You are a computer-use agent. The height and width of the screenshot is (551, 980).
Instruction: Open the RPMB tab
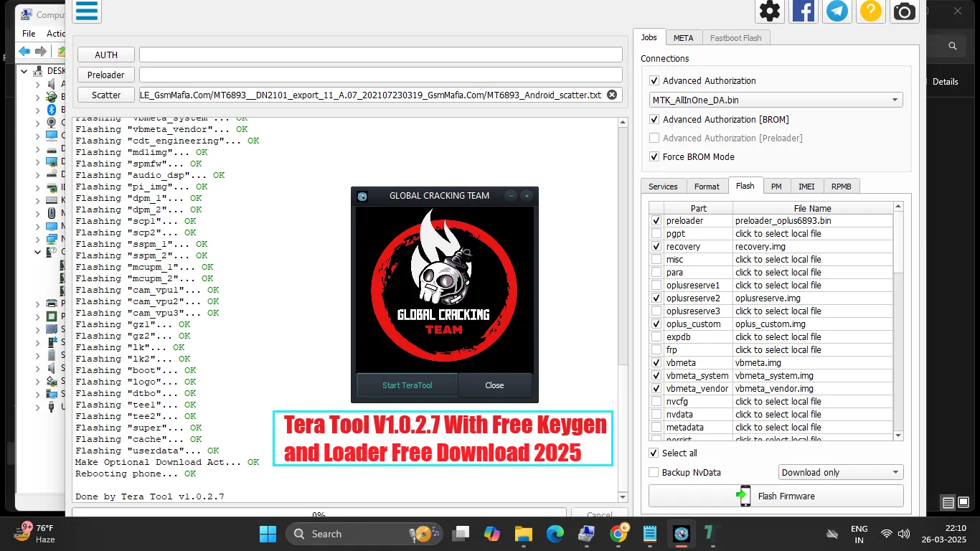[842, 187]
